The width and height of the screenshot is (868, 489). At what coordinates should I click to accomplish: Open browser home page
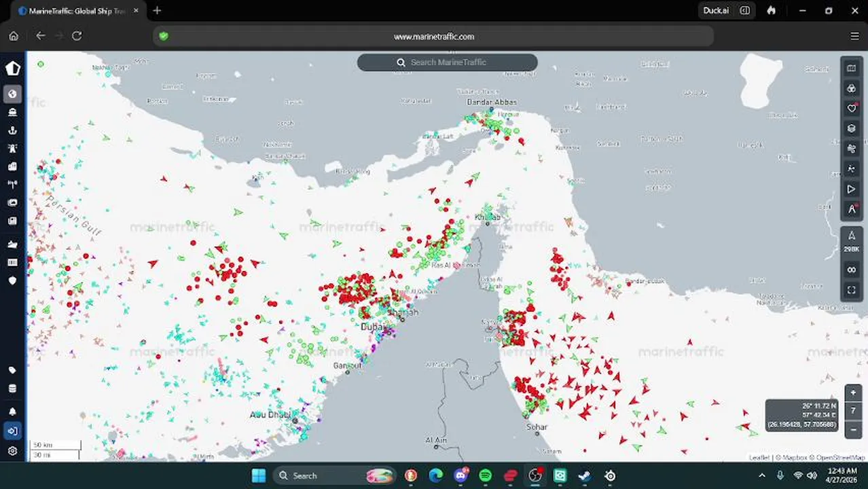14,36
